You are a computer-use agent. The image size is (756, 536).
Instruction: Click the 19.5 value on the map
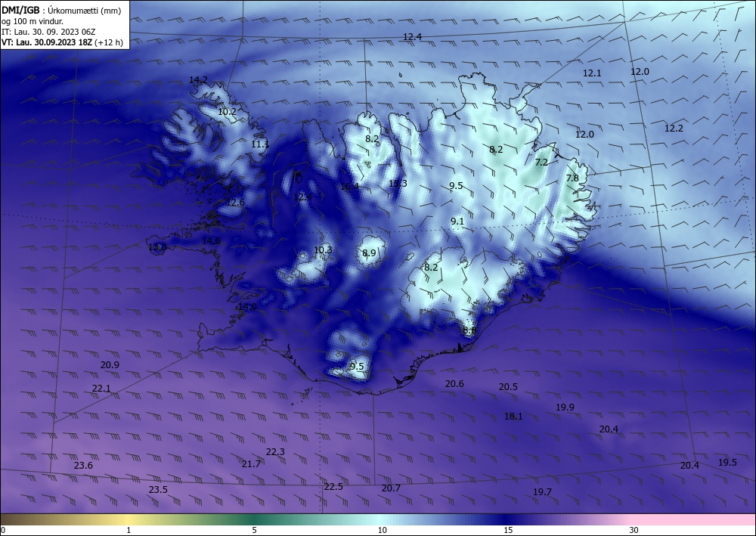[x=727, y=462]
